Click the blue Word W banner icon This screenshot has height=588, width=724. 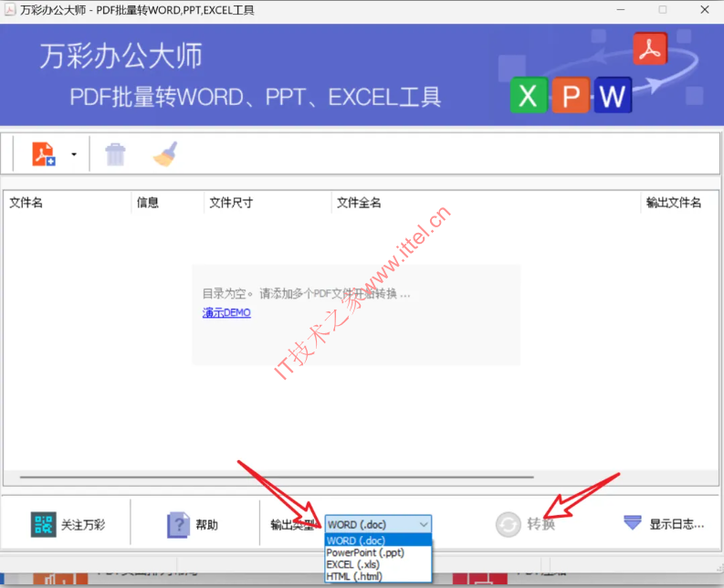click(x=613, y=96)
